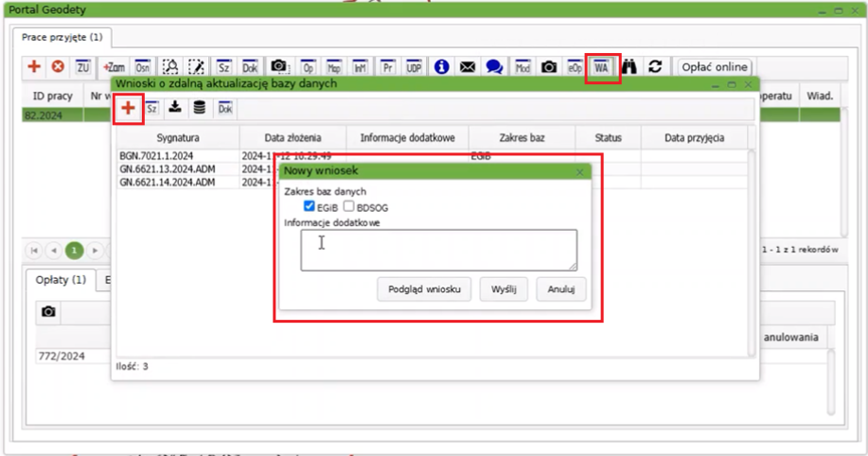Click the red plus add-request icon in Wnioski window
The height and width of the screenshot is (456, 868).
point(127,109)
